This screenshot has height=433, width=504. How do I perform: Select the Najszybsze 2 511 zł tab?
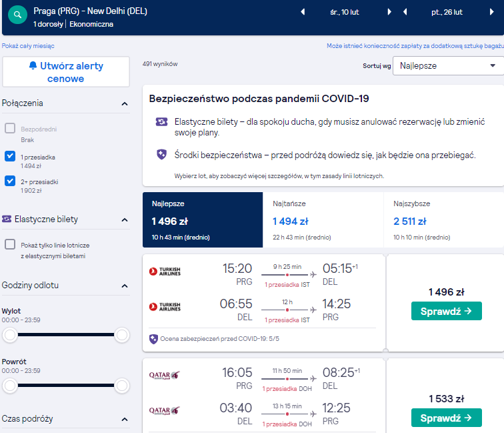pos(443,220)
